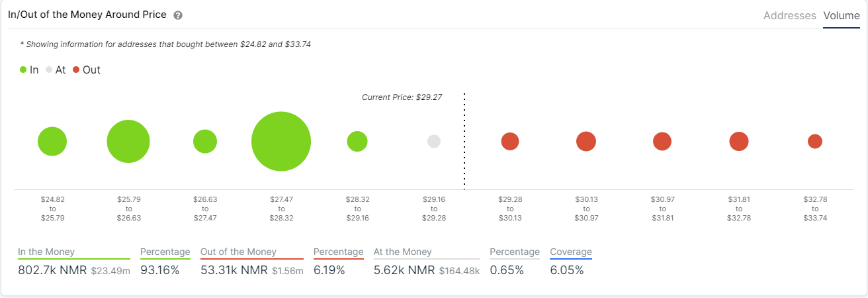Click the red bubble for $29.28 to $30.13

510,142
